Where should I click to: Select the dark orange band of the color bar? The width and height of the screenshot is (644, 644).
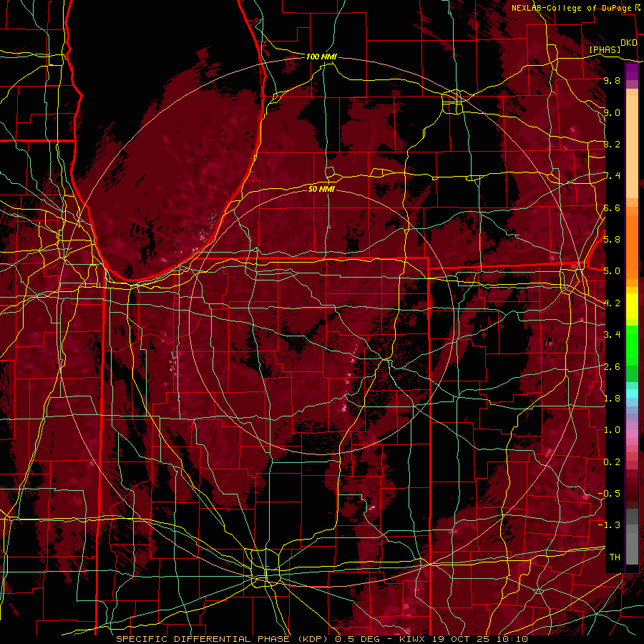click(x=632, y=246)
